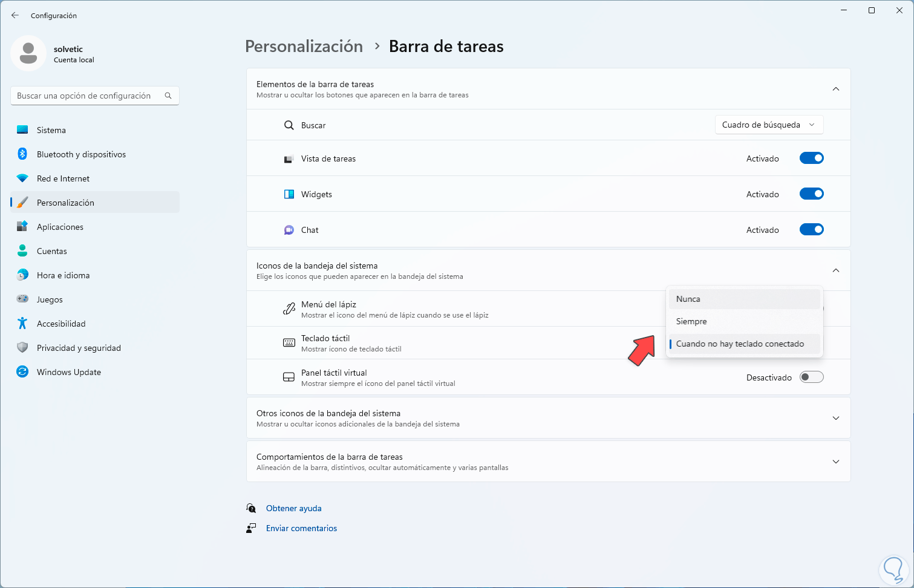
Task: Open Red e Internet settings
Action: [63, 178]
